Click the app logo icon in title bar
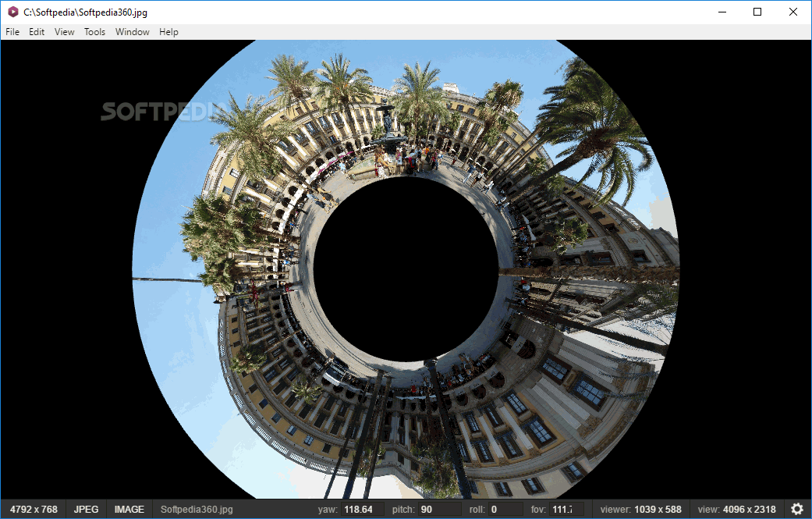This screenshot has width=812, height=519. tap(13, 12)
